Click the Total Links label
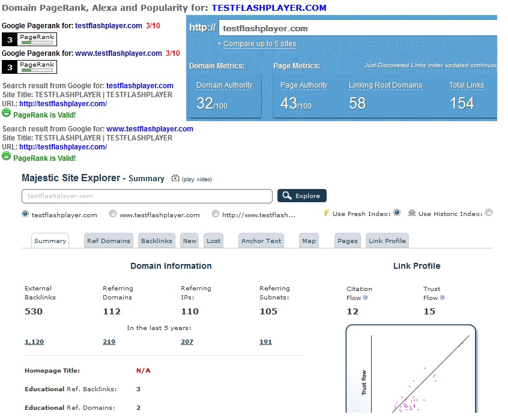 point(467,85)
